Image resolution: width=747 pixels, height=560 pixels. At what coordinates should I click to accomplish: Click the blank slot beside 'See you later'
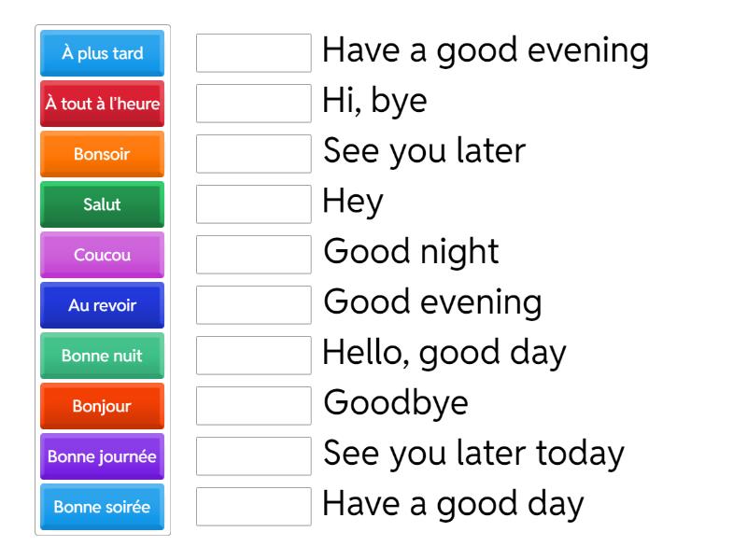[254, 154]
